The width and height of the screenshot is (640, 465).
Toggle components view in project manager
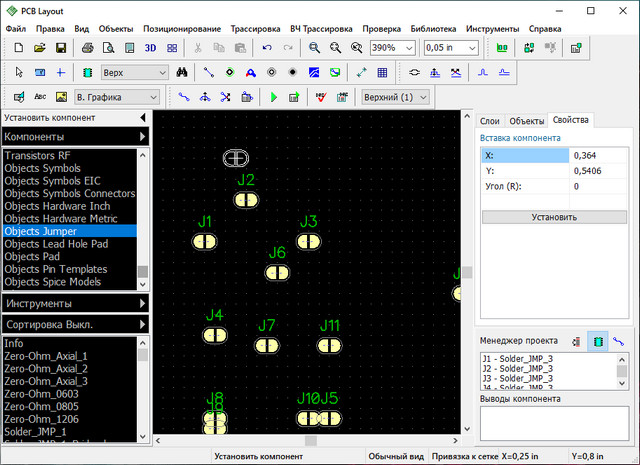597,341
